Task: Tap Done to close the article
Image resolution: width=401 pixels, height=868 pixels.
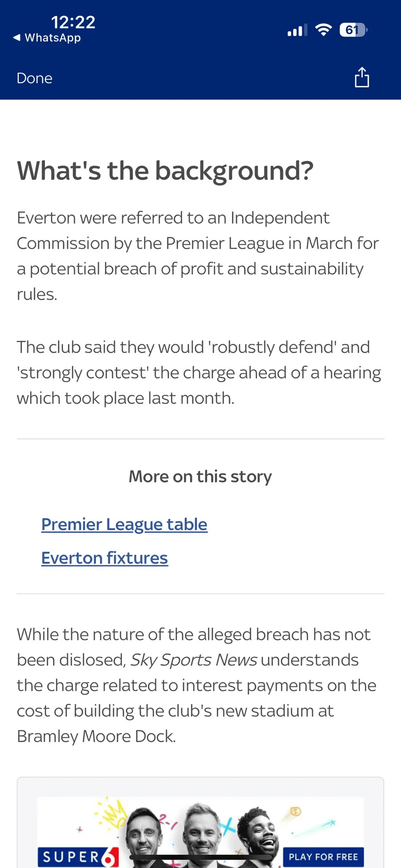Action: pyautogui.click(x=34, y=78)
